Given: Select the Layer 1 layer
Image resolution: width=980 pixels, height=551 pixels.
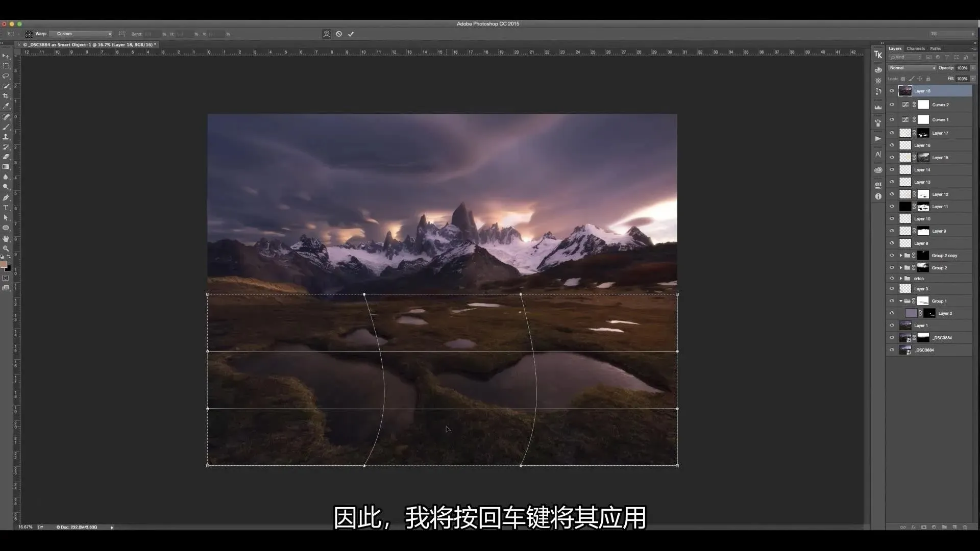Looking at the screenshot, I should [x=921, y=325].
